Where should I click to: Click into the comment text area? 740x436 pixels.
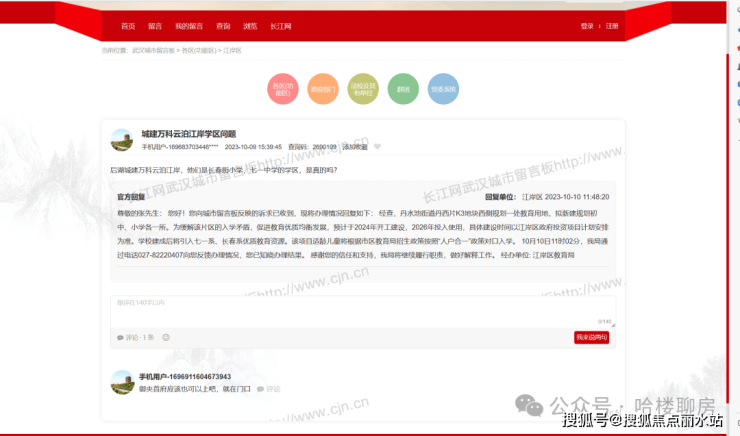point(363,312)
